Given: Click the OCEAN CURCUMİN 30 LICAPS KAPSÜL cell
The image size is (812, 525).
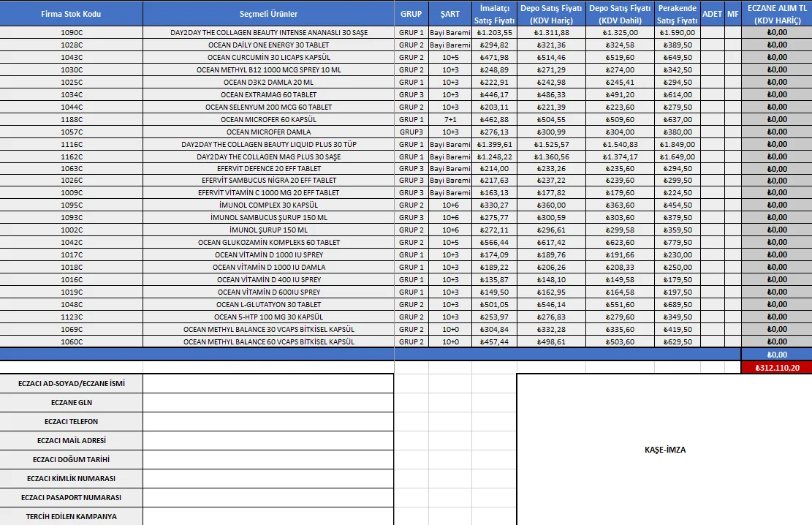Looking at the screenshot, I should pyautogui.click(x=268, y=57).
